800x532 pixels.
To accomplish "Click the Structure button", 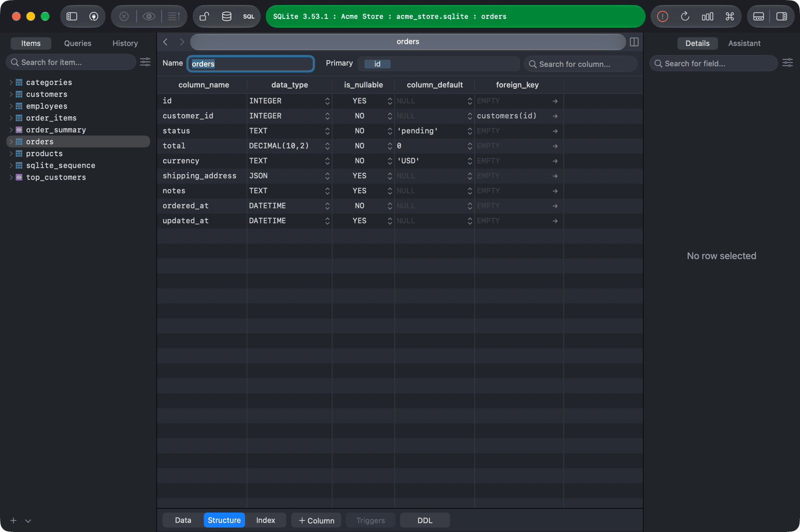I will pos(224,520).
